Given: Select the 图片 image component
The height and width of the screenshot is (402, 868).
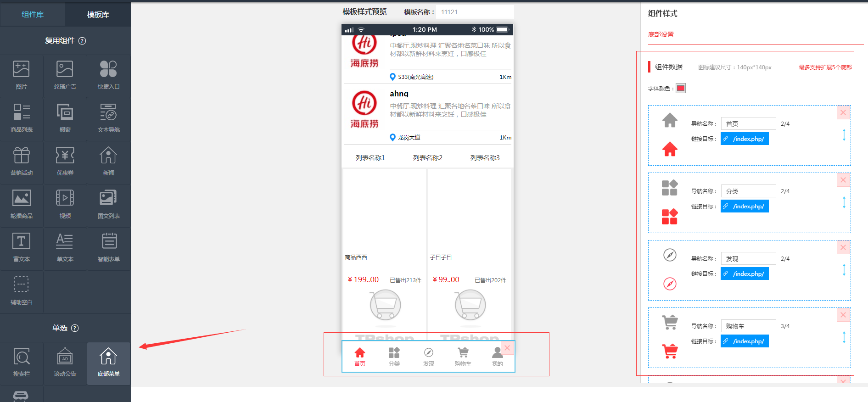Looking at the screenshot, I should click(22, 75).
